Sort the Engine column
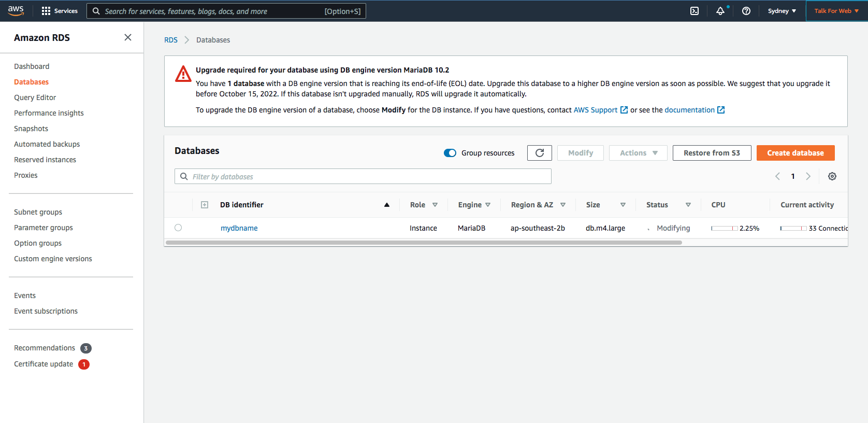Image resolution: width=868 pixels, height=423 pixels. tap(488, 205)
